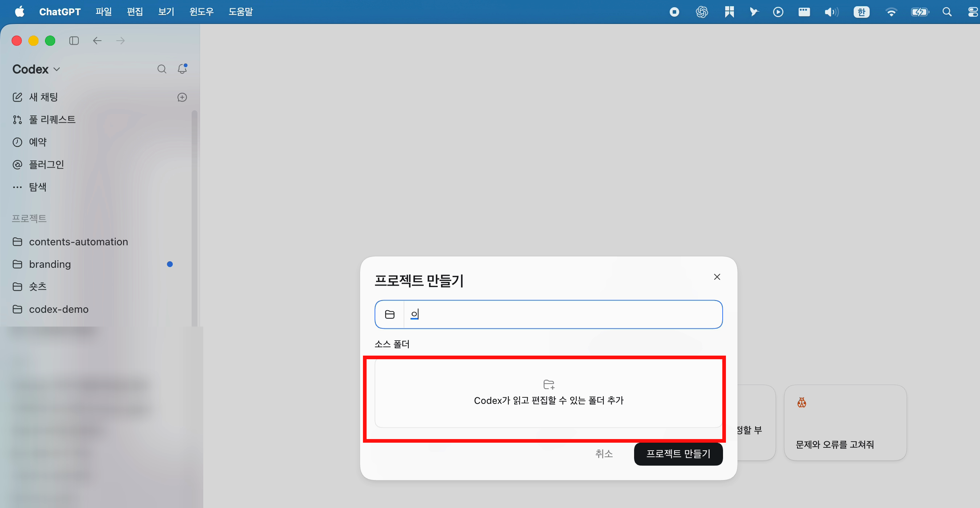Image resolution: width=980 pixels, height=508 pixels.
Task: Close the 프로젝트 만들기 dialog
Action: click(x=717, y=277)
